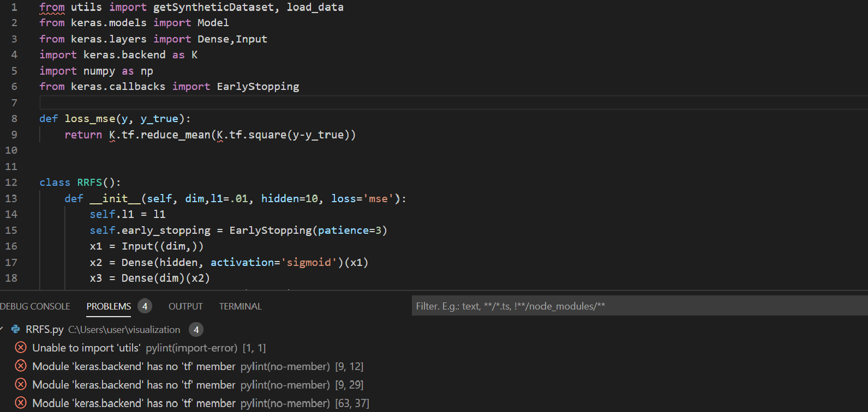Click 'Model' on the keras.models import line

pos(213,22)
